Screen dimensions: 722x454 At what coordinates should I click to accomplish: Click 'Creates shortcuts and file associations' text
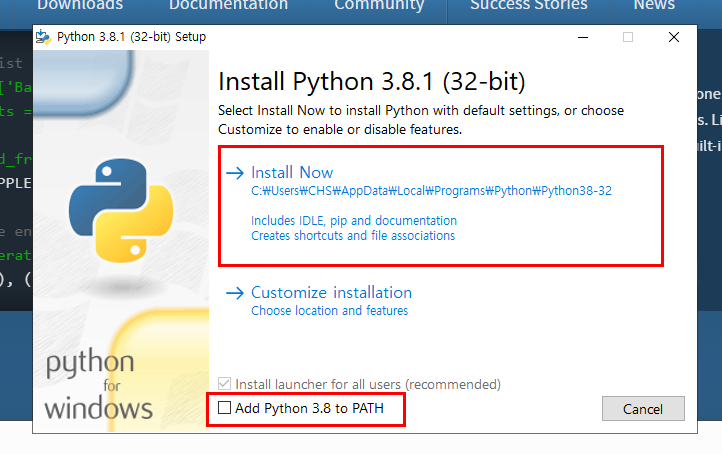click(353, 236)
